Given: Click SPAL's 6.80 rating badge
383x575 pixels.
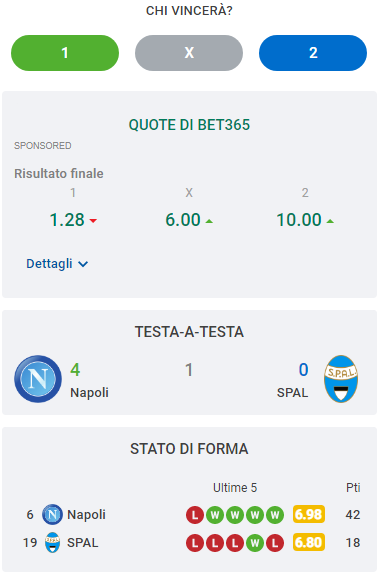Looking at the screenshot, I should 309,542.
